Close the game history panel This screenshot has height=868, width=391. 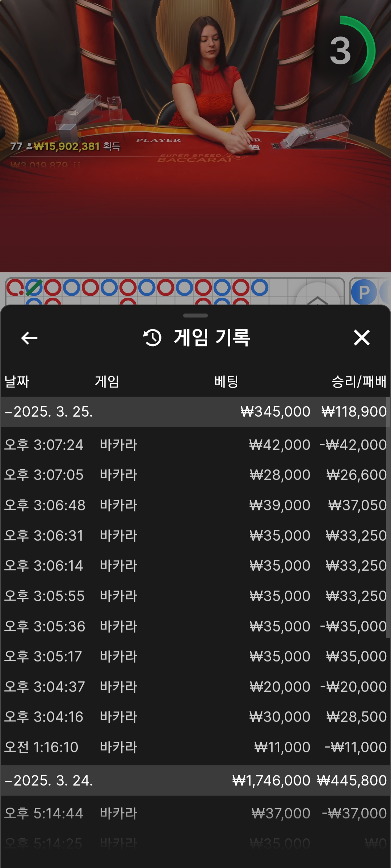(361, 338)
